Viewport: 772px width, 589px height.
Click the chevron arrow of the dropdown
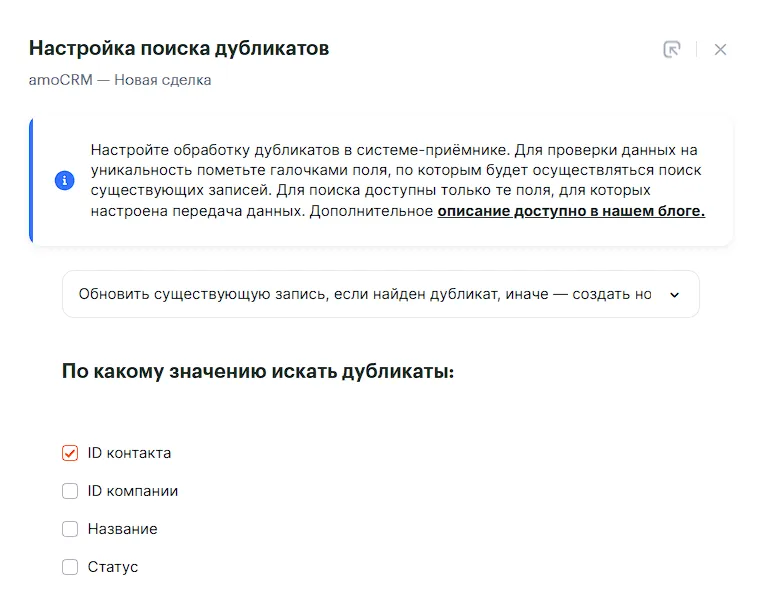coord(674,295)
